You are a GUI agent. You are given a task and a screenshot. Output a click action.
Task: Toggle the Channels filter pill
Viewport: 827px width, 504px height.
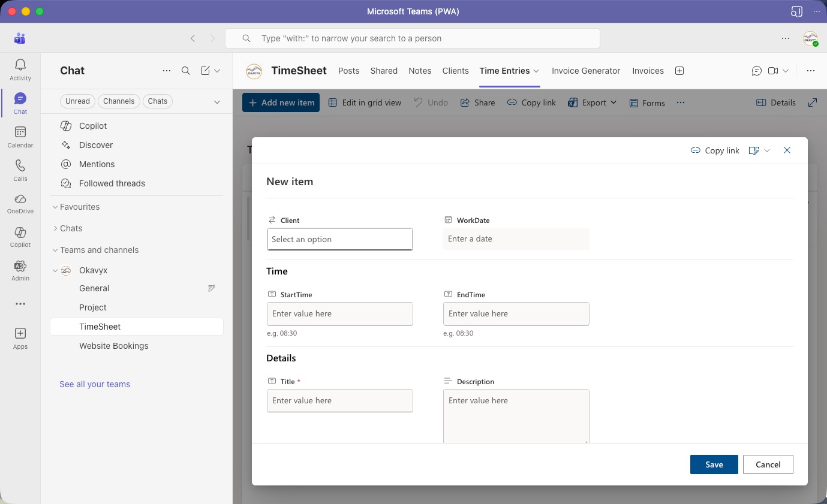[x=119, y=101]
